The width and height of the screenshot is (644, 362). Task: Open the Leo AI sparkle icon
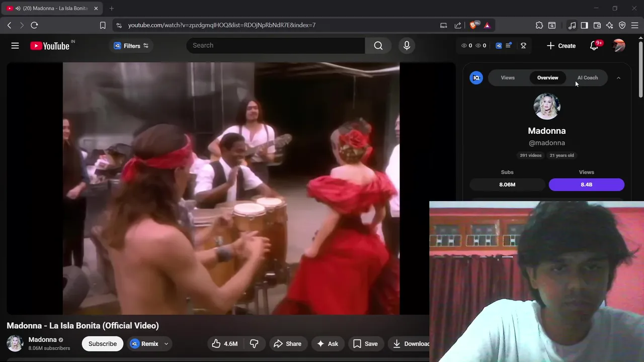(x=610, y=25)
